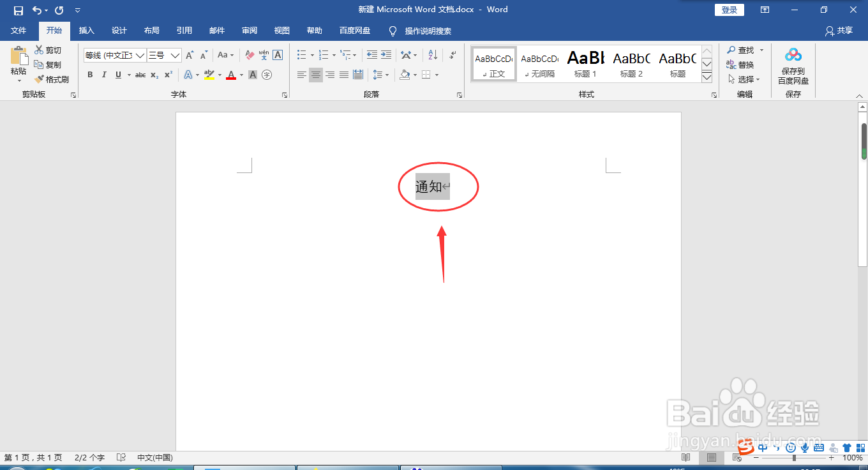Shrink font size with the smaller A icon

point(204,56)
